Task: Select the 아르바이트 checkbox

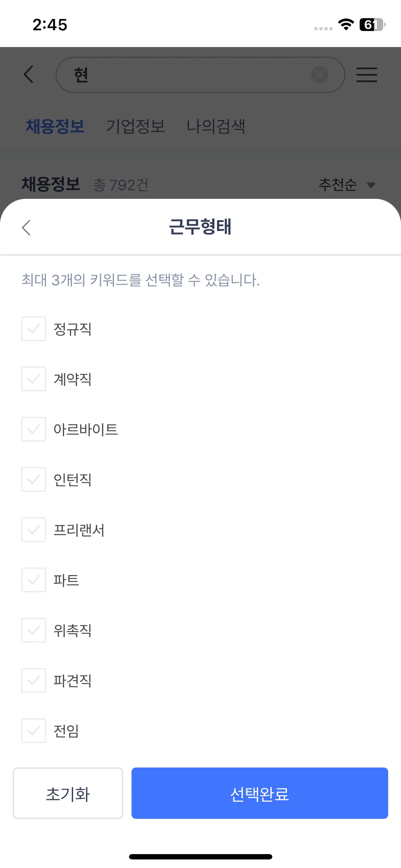Action: coord(34,429)
